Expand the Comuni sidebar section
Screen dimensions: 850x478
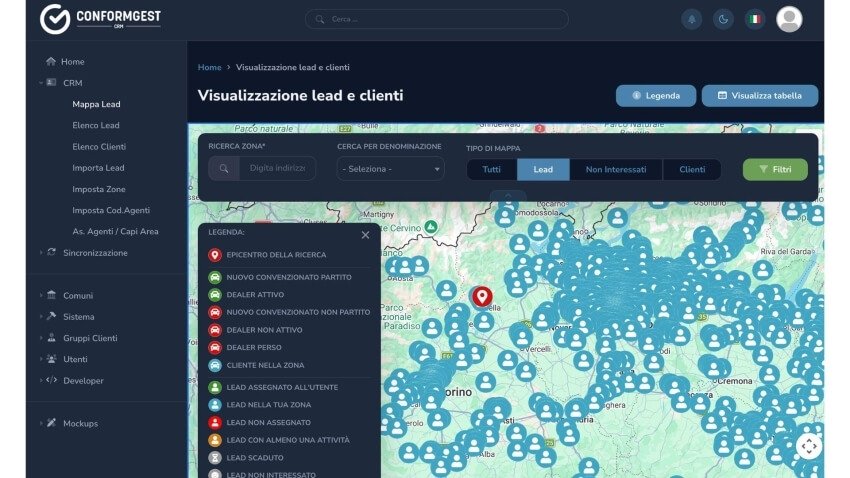tap(41, 295)
